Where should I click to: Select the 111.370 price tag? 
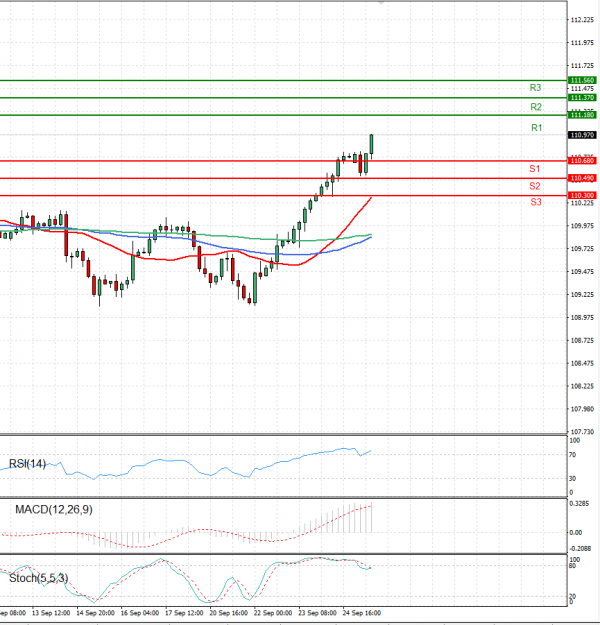coord(582,98)
